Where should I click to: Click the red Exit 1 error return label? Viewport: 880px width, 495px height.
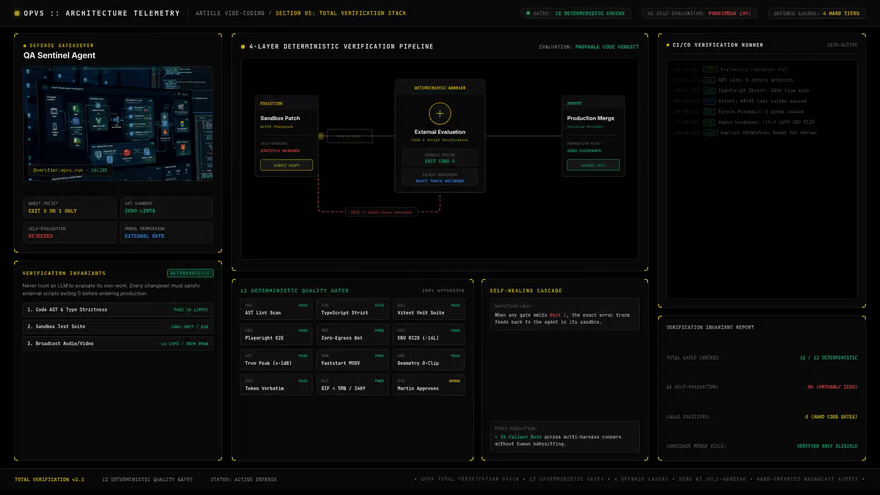pos(381,212)
